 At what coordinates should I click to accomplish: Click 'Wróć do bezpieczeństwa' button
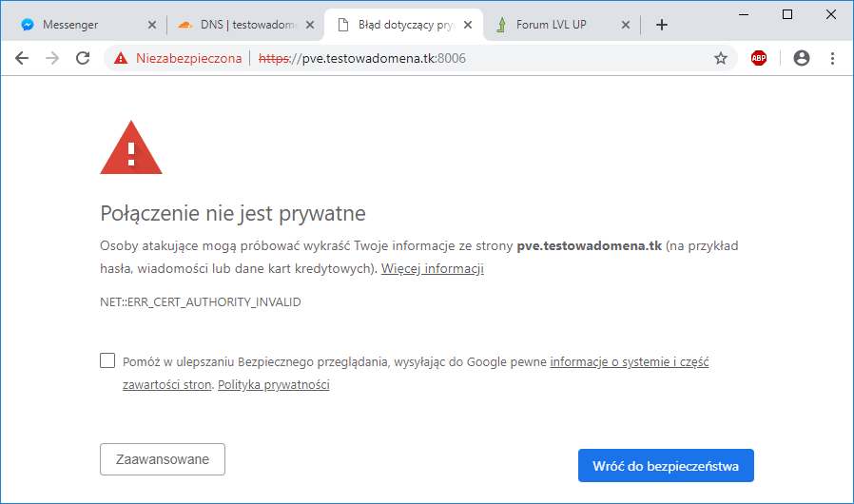pos(666,466)
